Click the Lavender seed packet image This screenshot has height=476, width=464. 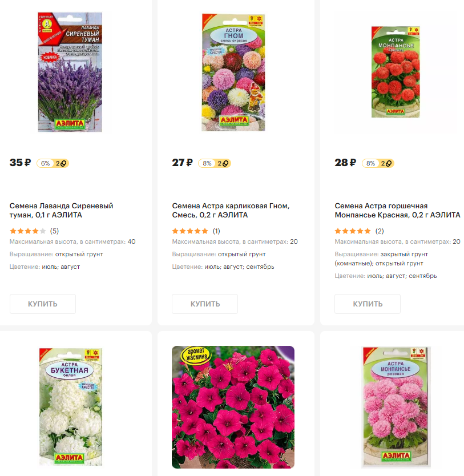click(x=70, y=72)
